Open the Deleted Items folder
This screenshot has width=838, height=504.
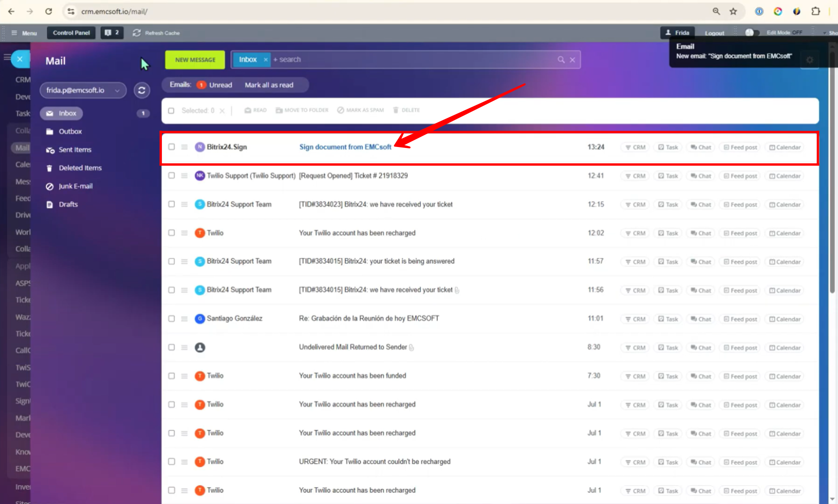tap(74, 168)
